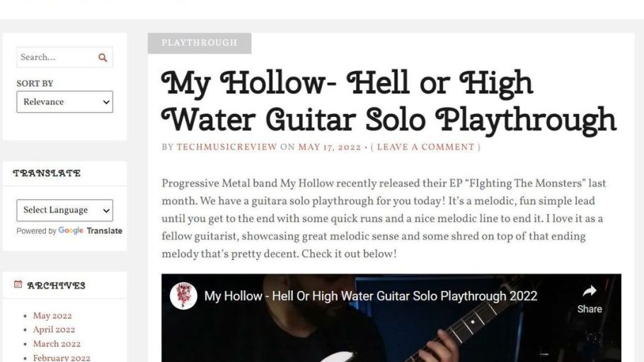Open the PLAYTHROUGH category tag
Viewport: 644px width, 362px height.
200,43
